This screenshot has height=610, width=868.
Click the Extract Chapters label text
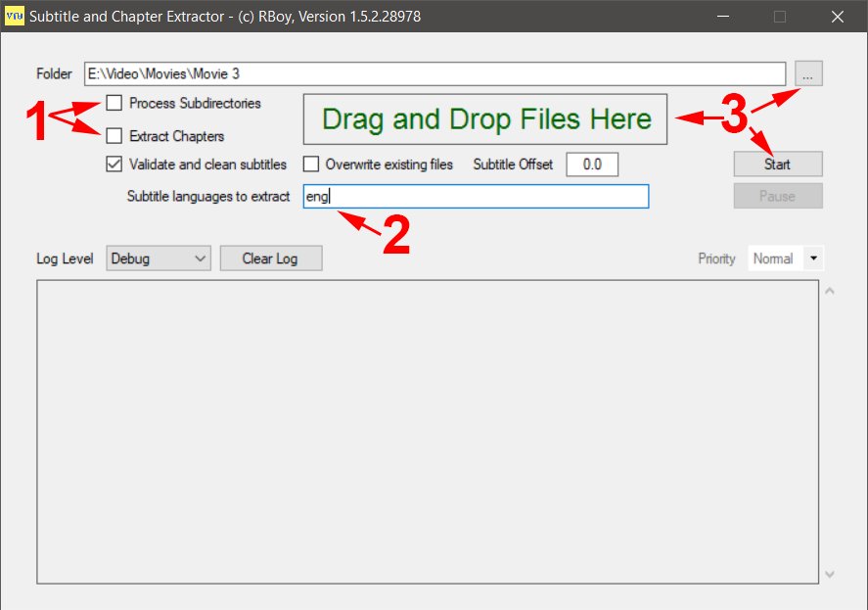[176, 136]
